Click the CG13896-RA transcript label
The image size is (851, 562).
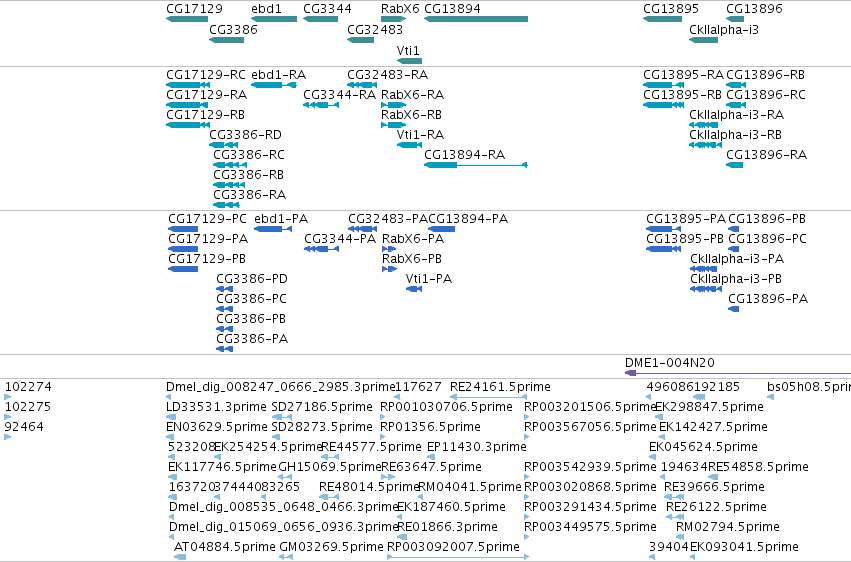click(766, 155)
